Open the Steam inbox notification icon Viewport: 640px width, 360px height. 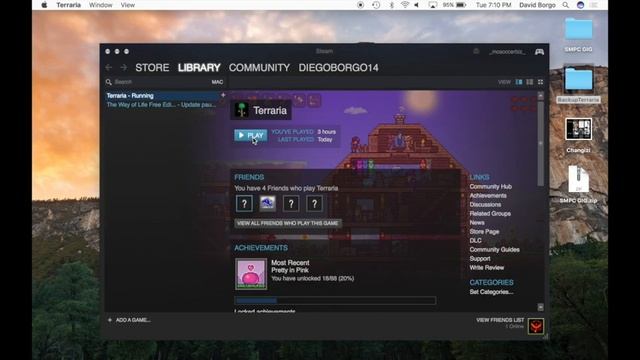(476, 51)
